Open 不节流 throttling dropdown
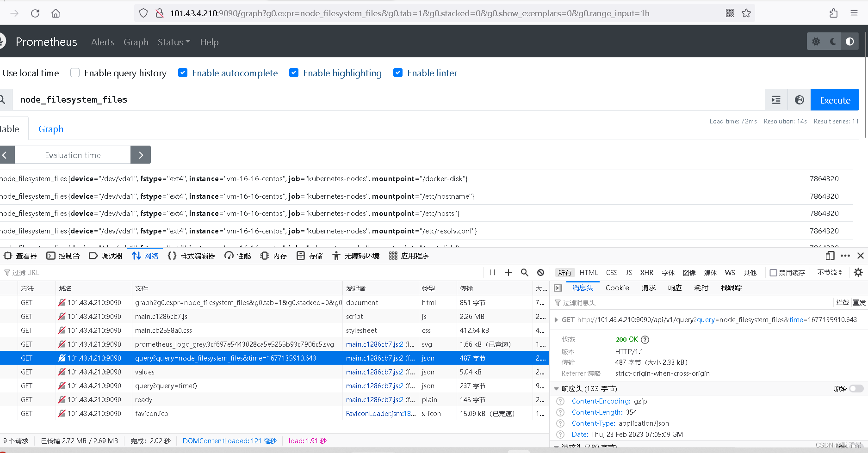Image resolution: width=868 pixels, height=453 pixels. click(x=830, y=273)
